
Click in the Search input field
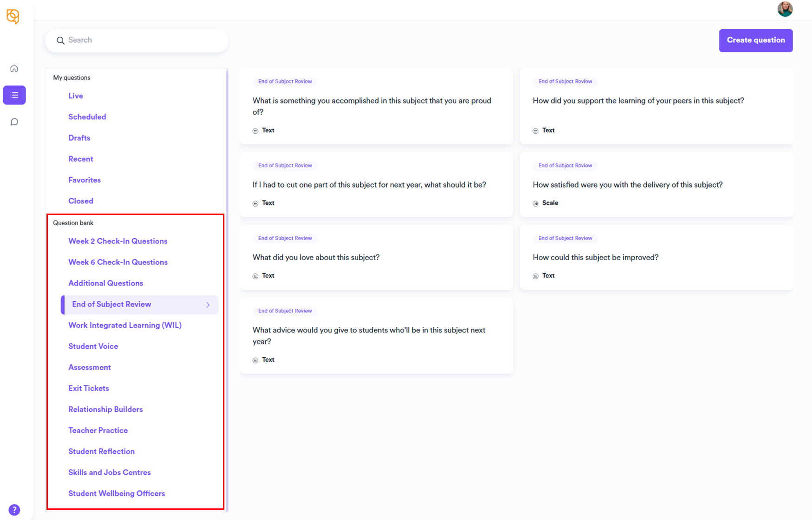pyautogui.click(x=144, y=40)
